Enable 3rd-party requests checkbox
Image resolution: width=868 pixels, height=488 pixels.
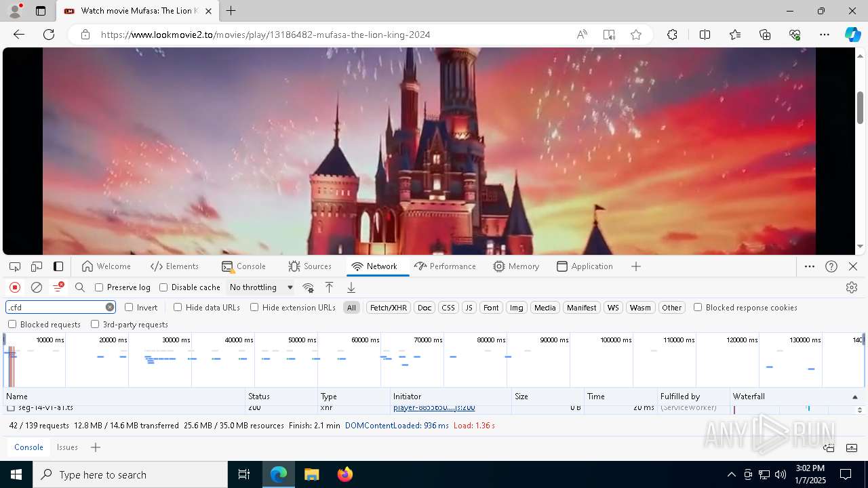(x=95, y=325)
